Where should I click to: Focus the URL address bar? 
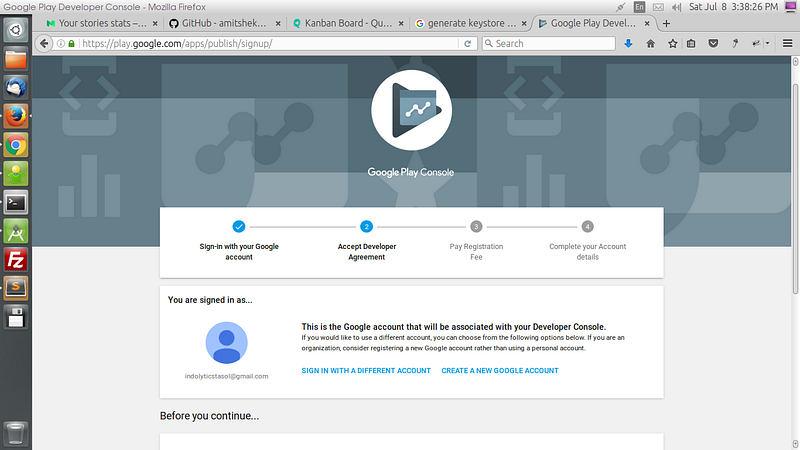pyautogui.click(x=269, y=43)
